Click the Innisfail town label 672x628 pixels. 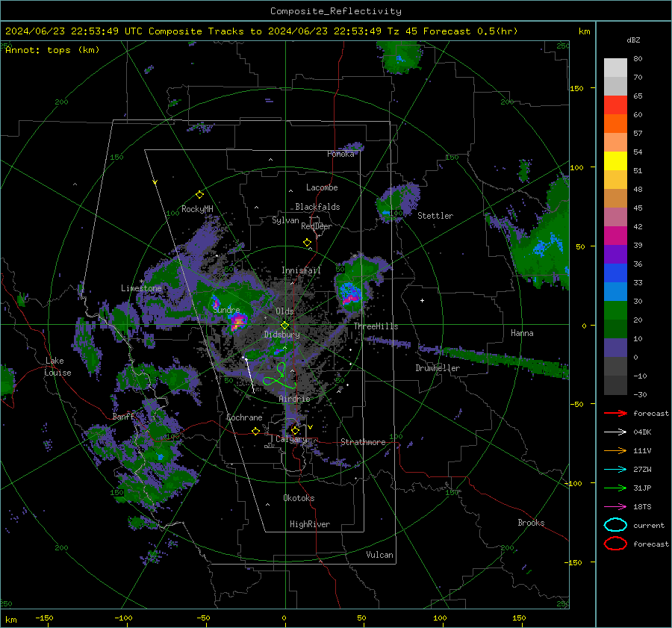(301, 270)
